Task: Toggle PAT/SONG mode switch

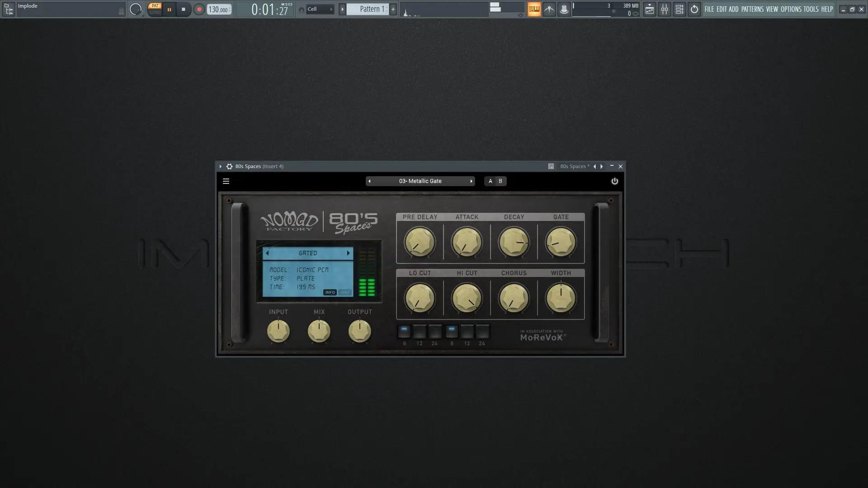Action: [x=155, y=9]
